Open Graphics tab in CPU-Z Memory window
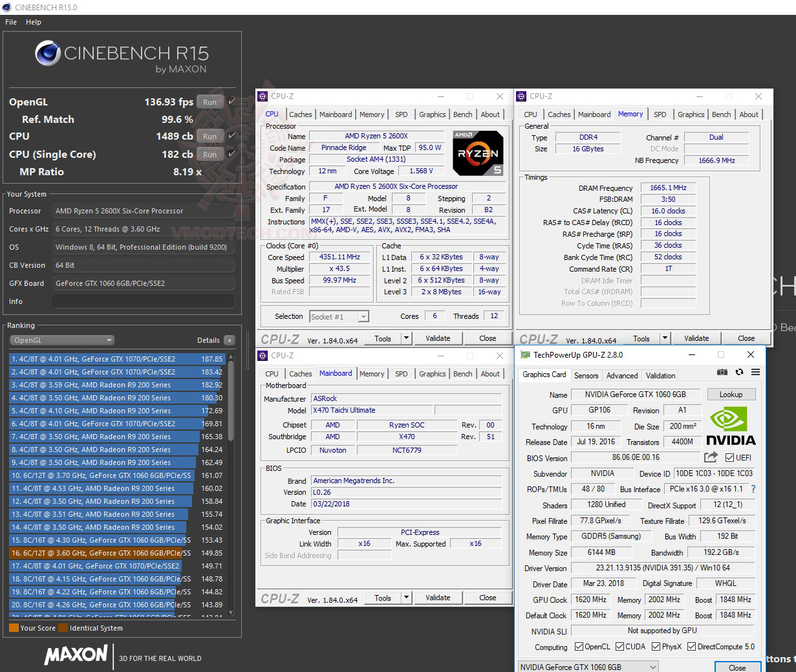 coord(691,114)
